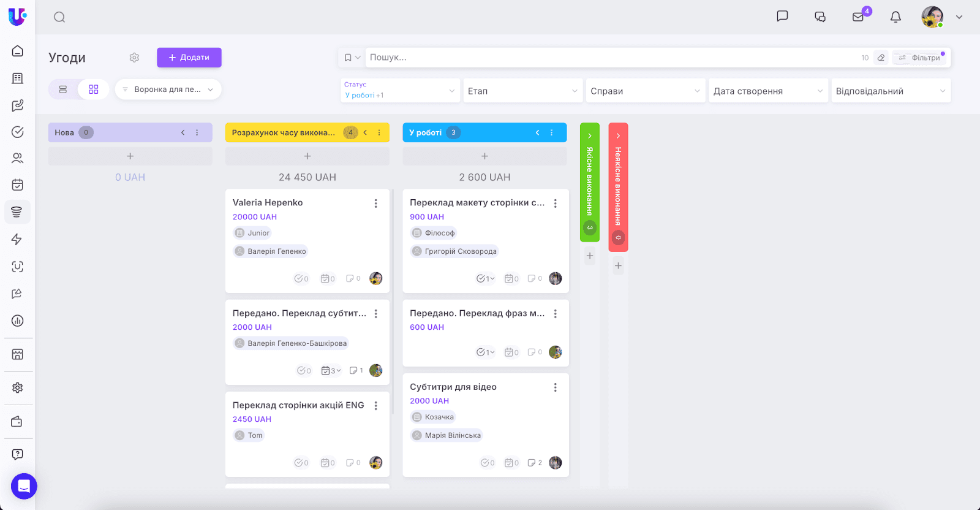Collapse the Розрахунок часу column
Screen dimensions: 980x510
click(x=365, y=132)
